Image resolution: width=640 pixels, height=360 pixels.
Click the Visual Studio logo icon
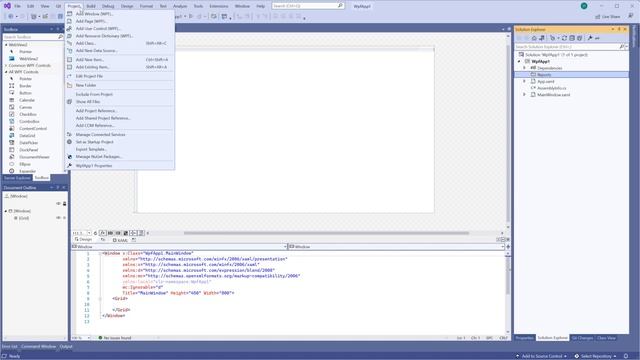[x=7, y=6]
